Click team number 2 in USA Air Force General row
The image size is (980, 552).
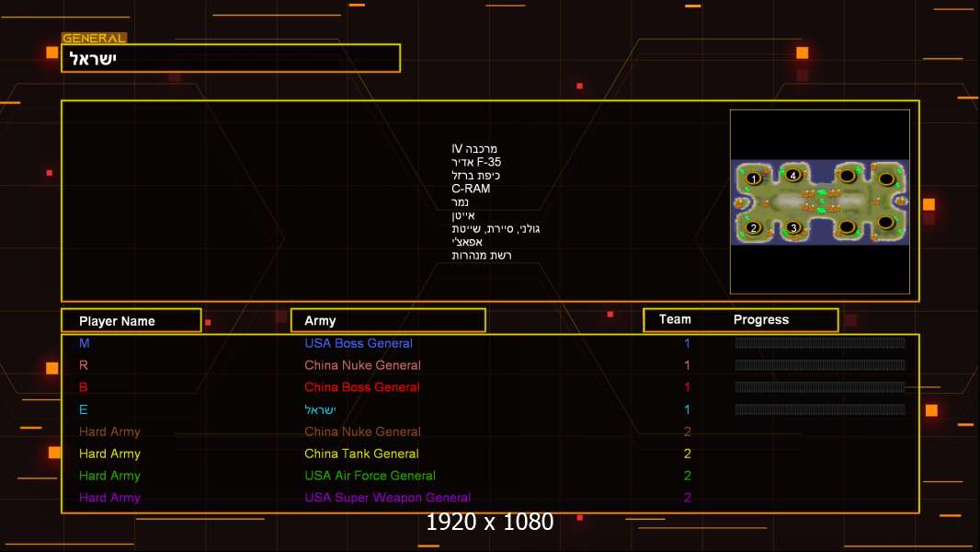coord(687,475)
